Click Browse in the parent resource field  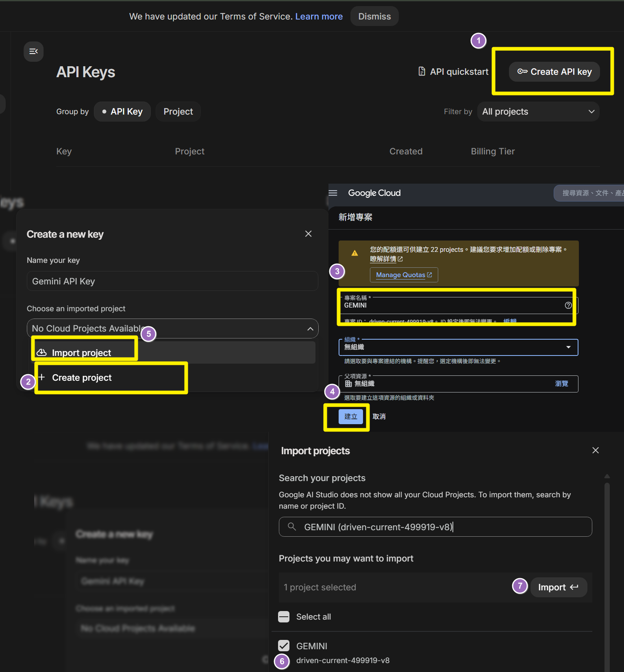(x=561, y=384)
